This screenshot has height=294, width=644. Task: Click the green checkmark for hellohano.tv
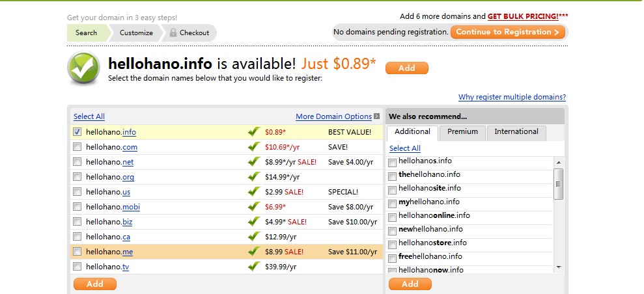click(254, 267)
